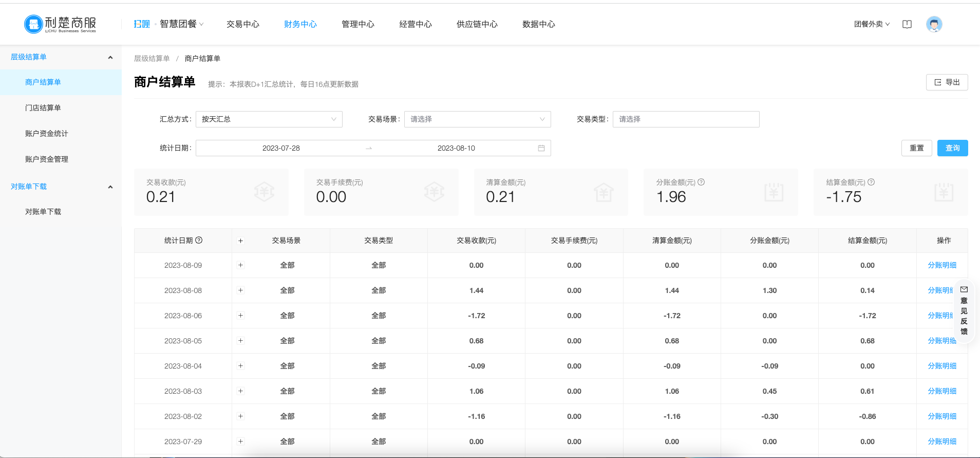This screenshot has height=458, width=980.
Task: Expand the 2023-08-02 row
Action: [240, 416]
